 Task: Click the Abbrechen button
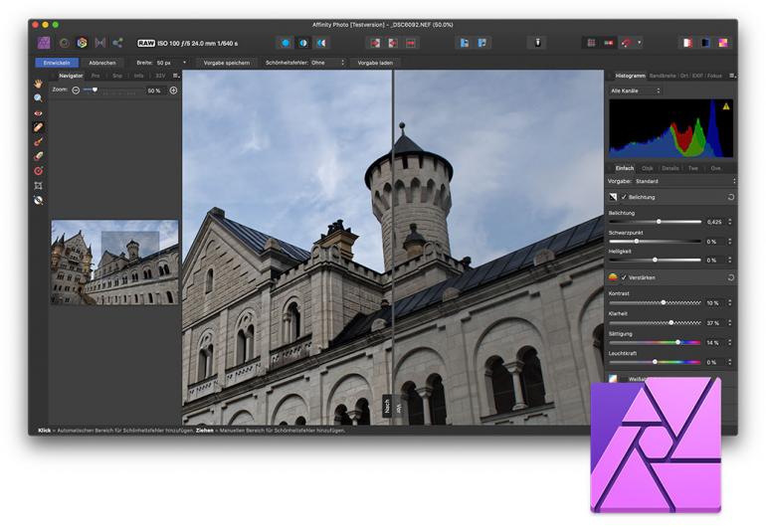point(102,63)
